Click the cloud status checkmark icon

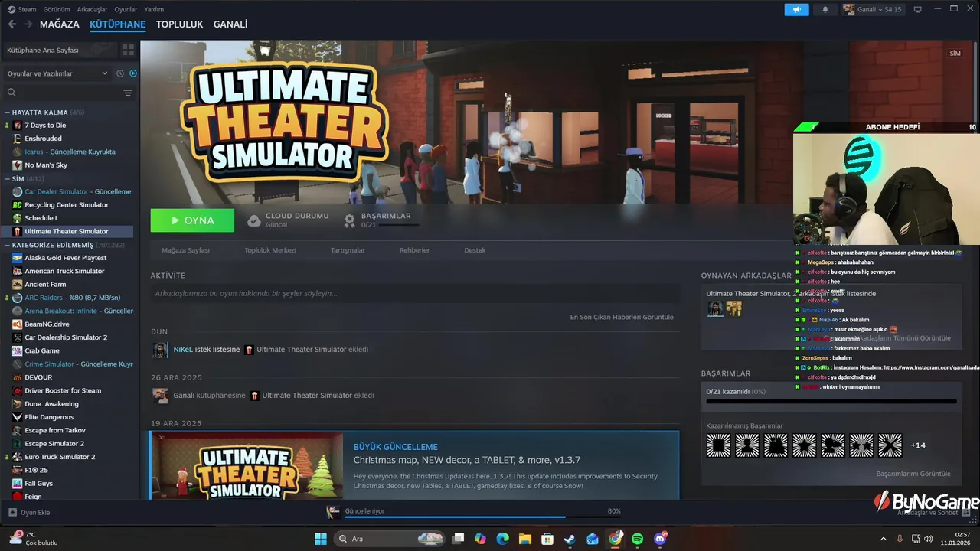click(x=254, y=220)
